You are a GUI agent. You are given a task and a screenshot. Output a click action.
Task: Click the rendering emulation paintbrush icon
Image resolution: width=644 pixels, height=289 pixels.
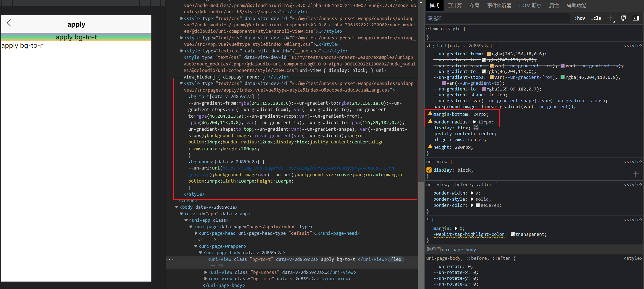623,18
